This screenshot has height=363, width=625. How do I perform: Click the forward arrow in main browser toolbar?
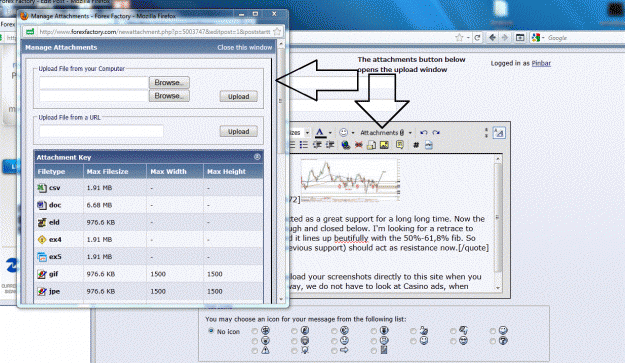coord(505,37)
